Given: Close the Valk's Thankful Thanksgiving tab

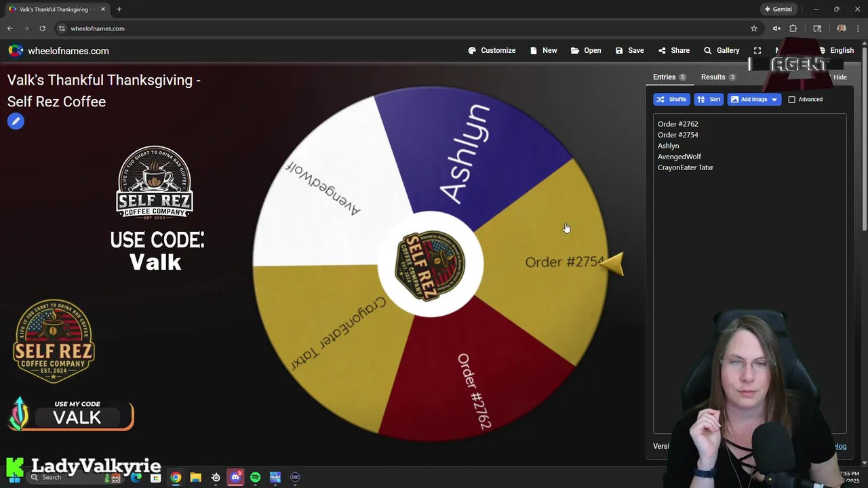Looking at the screenshot, I should click(x=103, y=9).
